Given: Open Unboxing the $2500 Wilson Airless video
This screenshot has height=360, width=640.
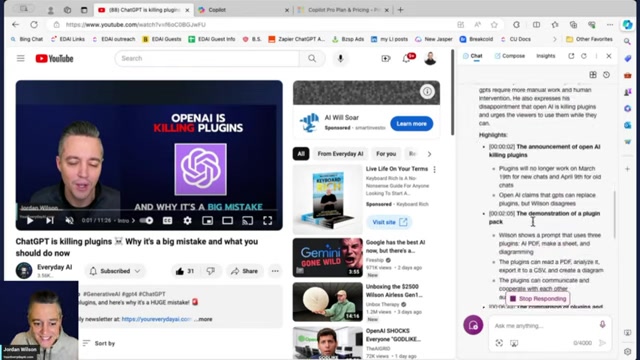Looking at the screenshot, I should (327, 302).
